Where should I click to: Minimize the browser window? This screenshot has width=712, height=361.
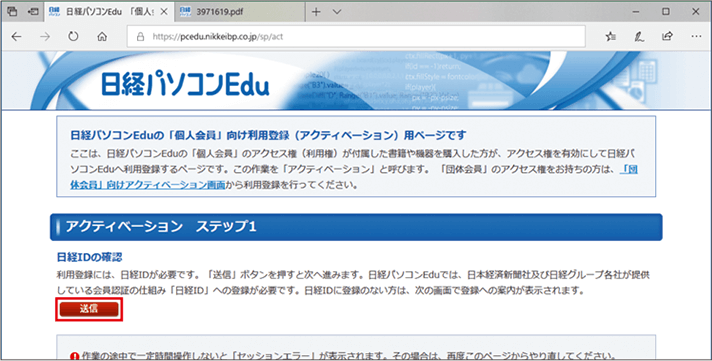click(636, 12)
